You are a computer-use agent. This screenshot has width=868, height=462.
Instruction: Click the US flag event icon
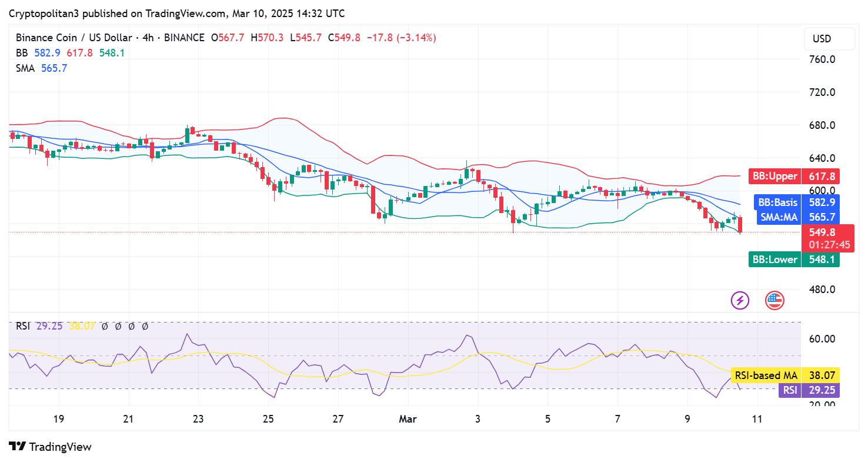pyautogui.click(x=774, y=301)
